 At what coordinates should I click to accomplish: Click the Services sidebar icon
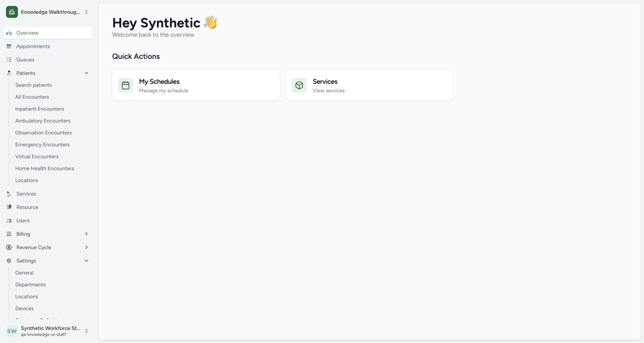(x=9, y=194)
